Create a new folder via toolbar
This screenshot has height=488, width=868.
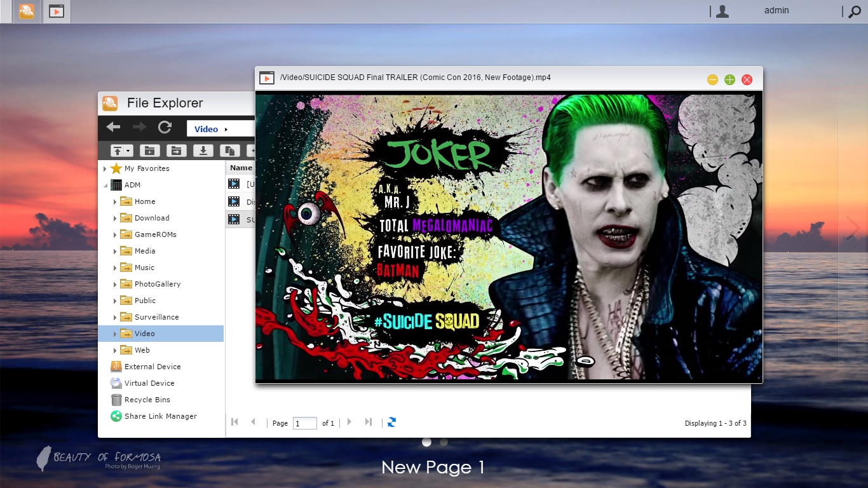(x=149, y=151)
